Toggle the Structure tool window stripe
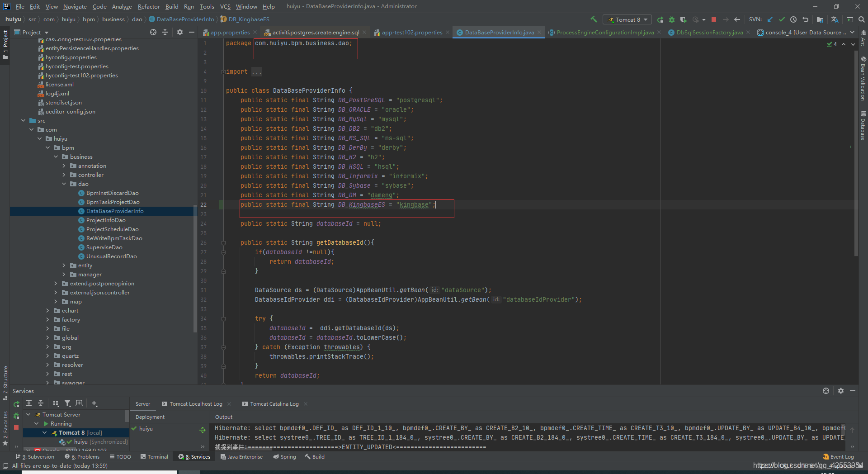This screenshot has height=474, width=868. click(x=5, y=383)
